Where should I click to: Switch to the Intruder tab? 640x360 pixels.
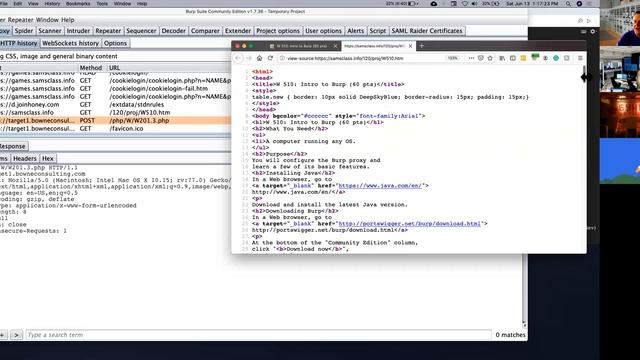click(78, 31)
